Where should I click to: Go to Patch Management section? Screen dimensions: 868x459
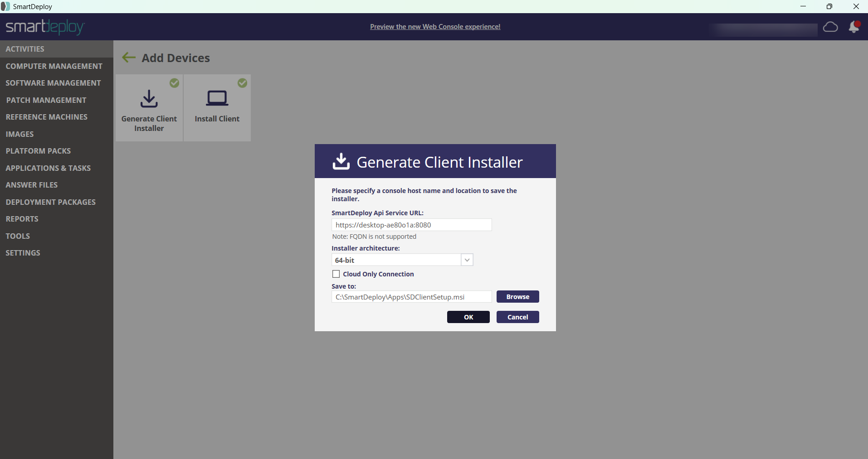pyautogui.click(x=46, y=100)
